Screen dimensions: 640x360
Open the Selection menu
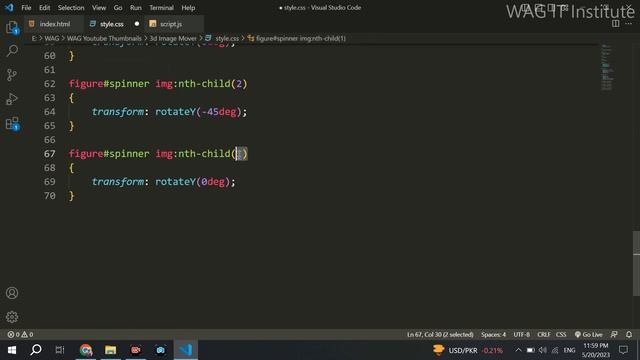(x=71, y=8)
